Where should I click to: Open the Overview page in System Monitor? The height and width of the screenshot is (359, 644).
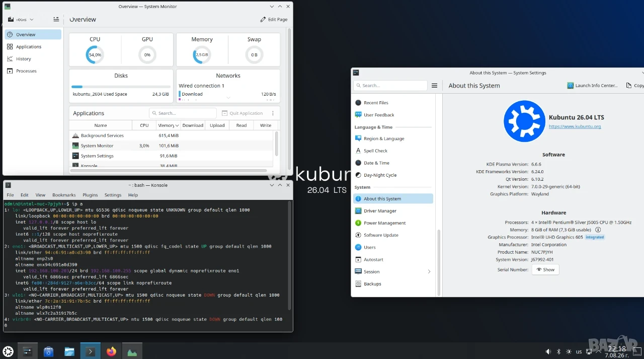pyautogui.click(x=33, y=35)
